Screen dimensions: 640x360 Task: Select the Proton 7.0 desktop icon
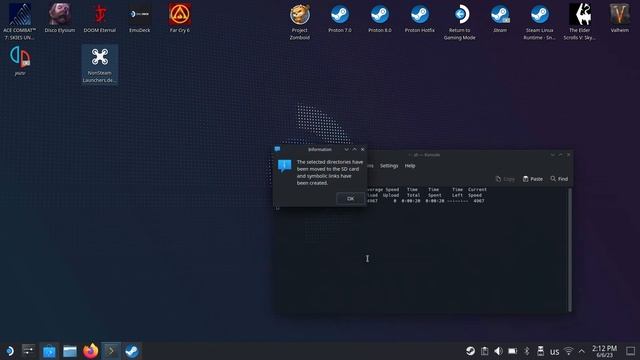tap(340, 18)
